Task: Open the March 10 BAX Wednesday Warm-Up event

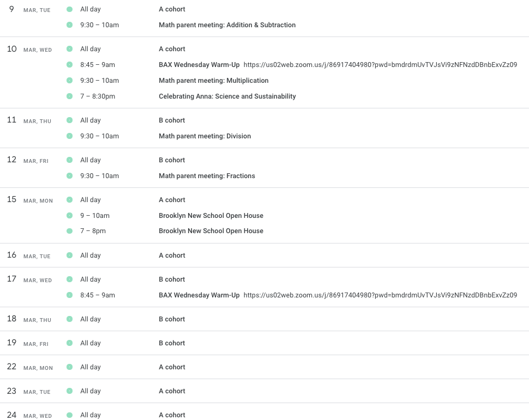Action: pos(199,65)
